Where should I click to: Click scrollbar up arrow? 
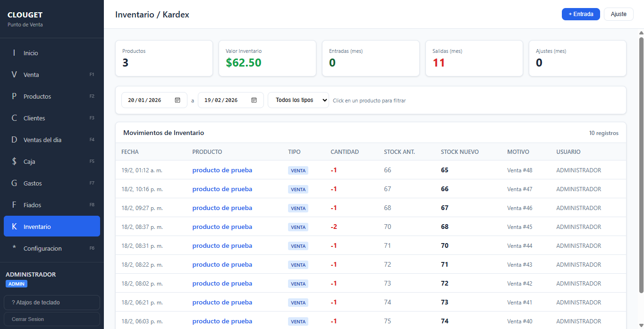pos(641,33)
